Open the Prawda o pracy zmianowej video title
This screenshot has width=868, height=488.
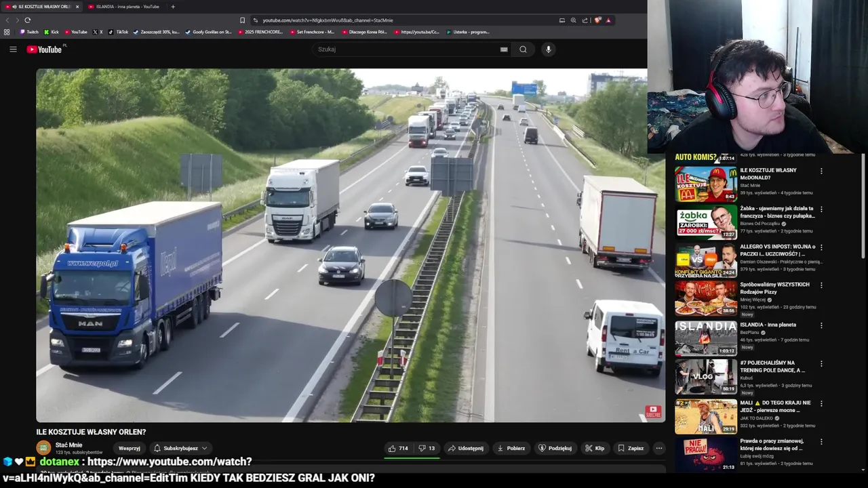pos(772,445)
